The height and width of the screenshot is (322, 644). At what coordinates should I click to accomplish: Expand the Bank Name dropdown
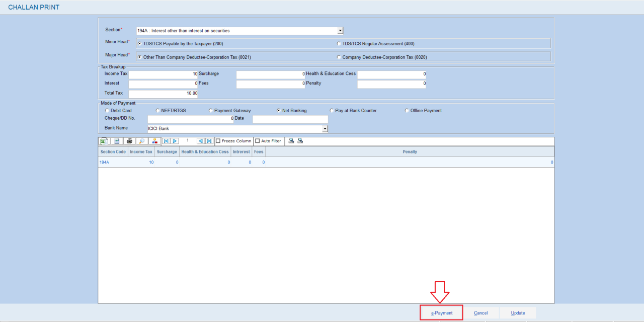[x=325, y=129]
